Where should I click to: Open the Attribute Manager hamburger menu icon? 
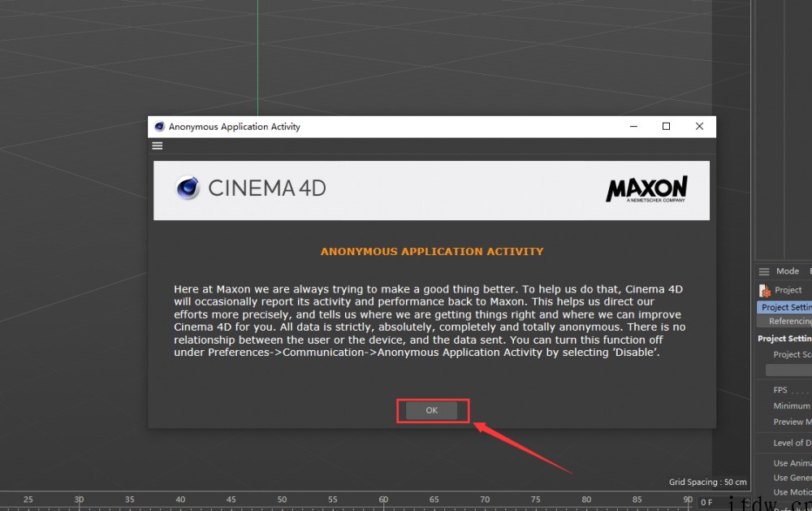coord(764,271)
